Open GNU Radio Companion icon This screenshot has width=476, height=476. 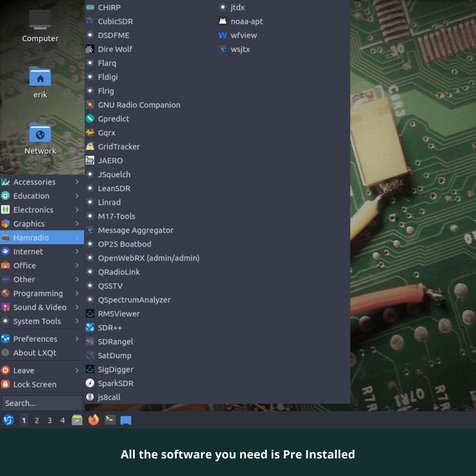(90, 105)
